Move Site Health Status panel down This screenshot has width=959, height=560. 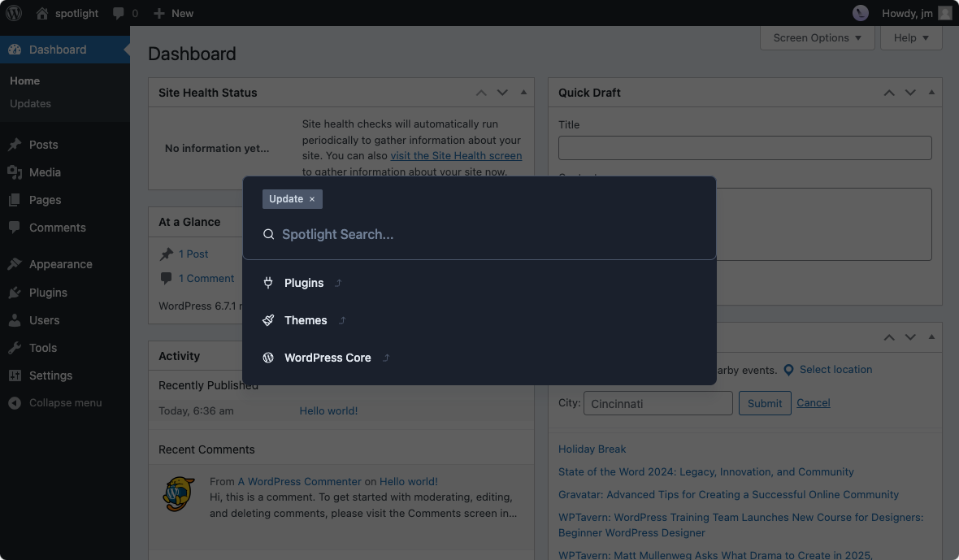pos(502,93)
